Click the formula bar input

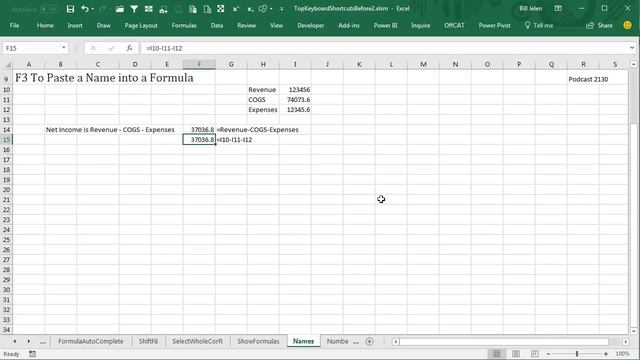pos(384,48)
